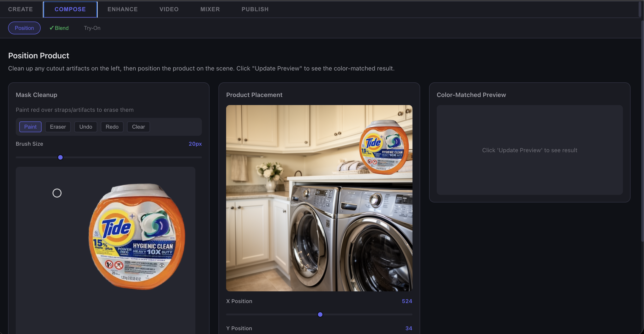Switch to the Try-On step
The image size is (644, 334).
pos(92,28)
